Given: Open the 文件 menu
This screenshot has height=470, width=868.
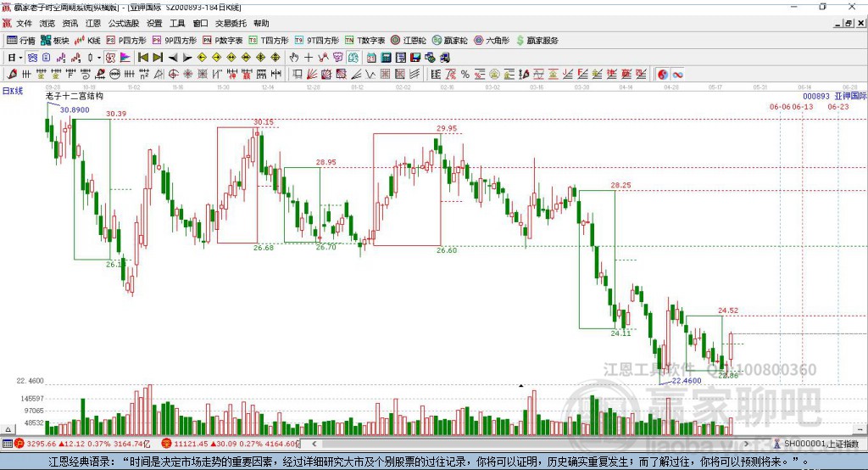Looking at the screenshot, I should pyautogui.click(x=24, y=23).
